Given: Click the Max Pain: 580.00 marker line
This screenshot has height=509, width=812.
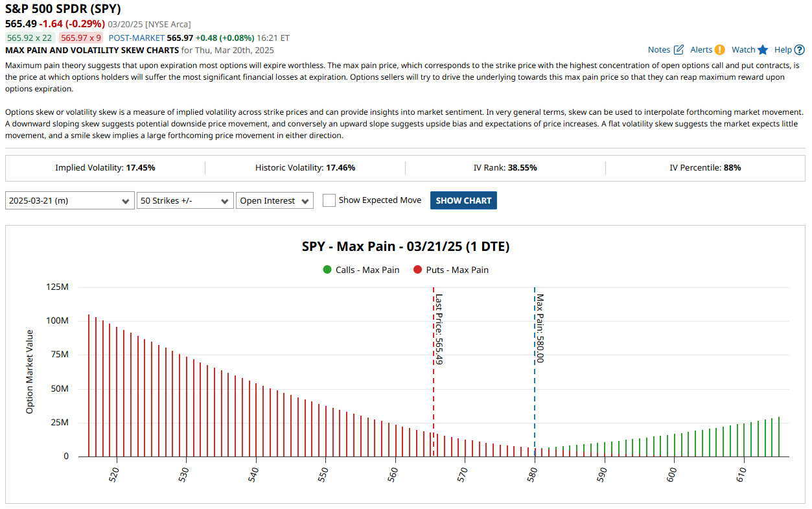Looking at the screenshot, I should [535, 372].
